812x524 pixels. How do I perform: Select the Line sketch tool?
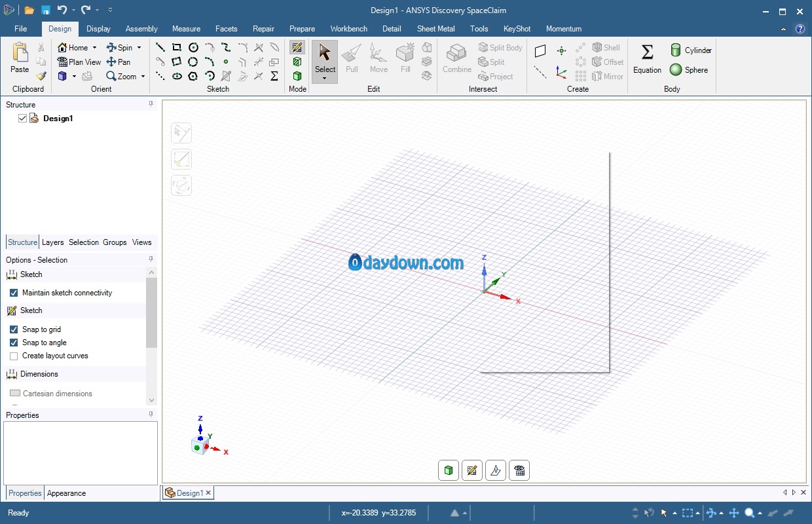(160, 47)
